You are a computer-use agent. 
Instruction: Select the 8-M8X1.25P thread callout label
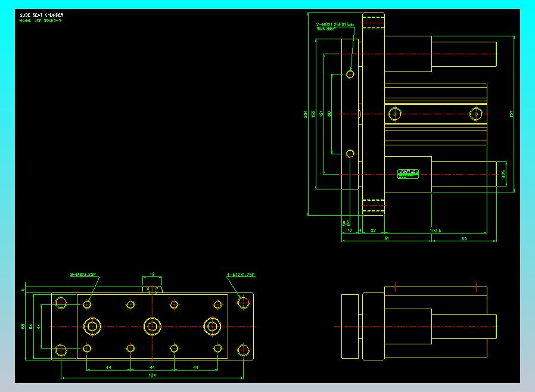click(83, 274)
